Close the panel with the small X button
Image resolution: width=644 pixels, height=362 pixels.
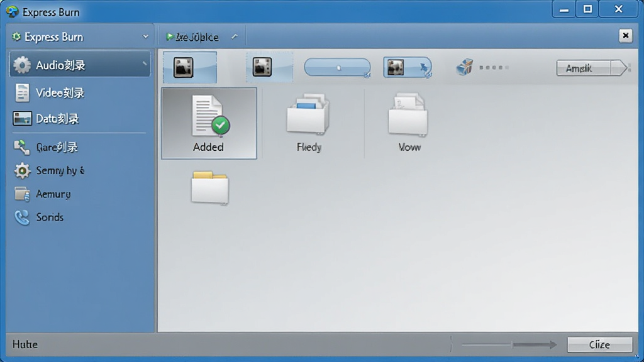click(x=626, y=36)
